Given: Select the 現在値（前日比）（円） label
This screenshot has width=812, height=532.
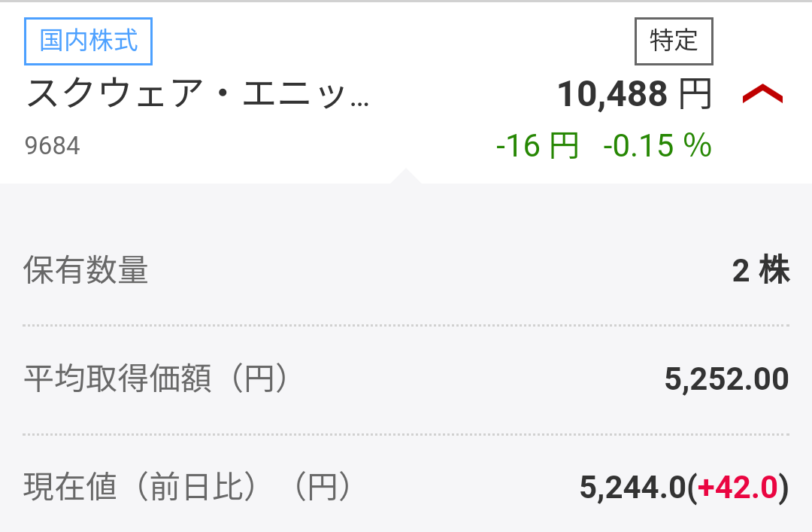Looking at the screenshot, I should (187, 488).
